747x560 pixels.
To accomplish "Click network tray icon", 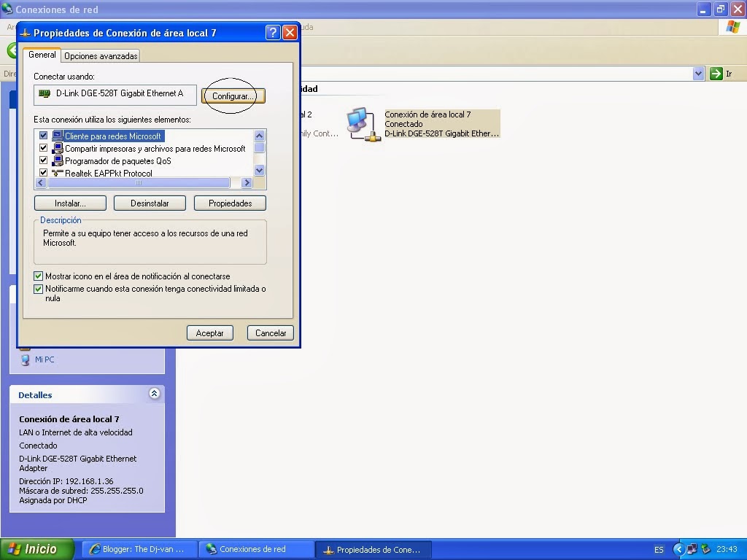I will point(692,550).
